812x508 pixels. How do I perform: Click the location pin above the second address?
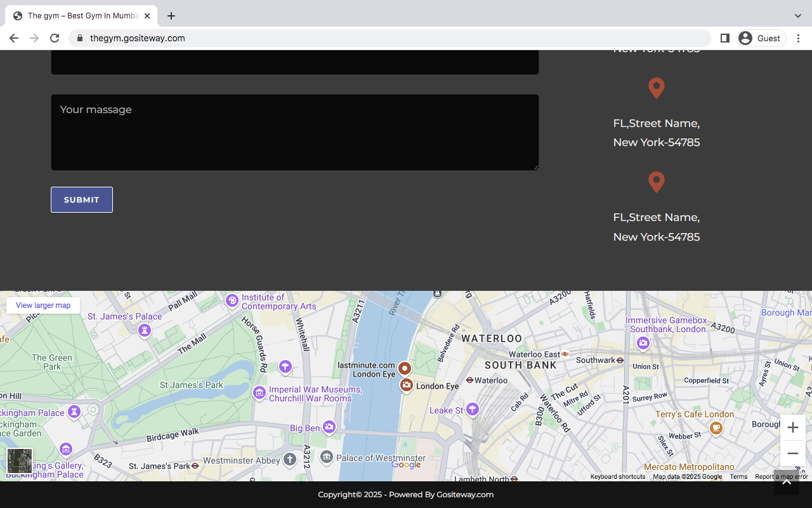tap(657, 88)
